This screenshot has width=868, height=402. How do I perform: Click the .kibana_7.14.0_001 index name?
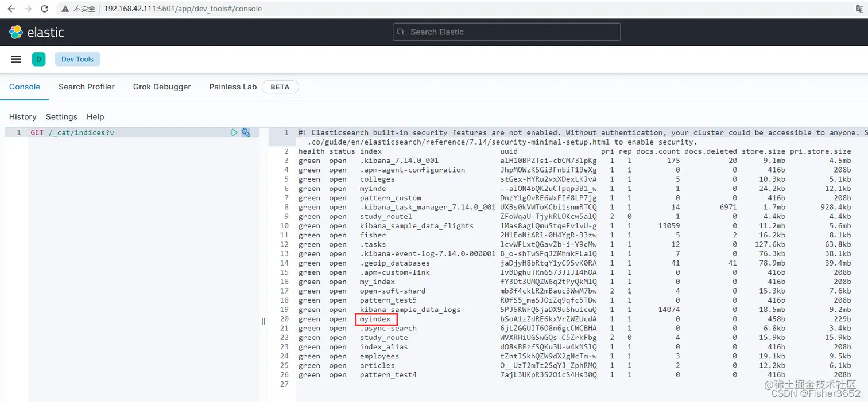(399, 161)
